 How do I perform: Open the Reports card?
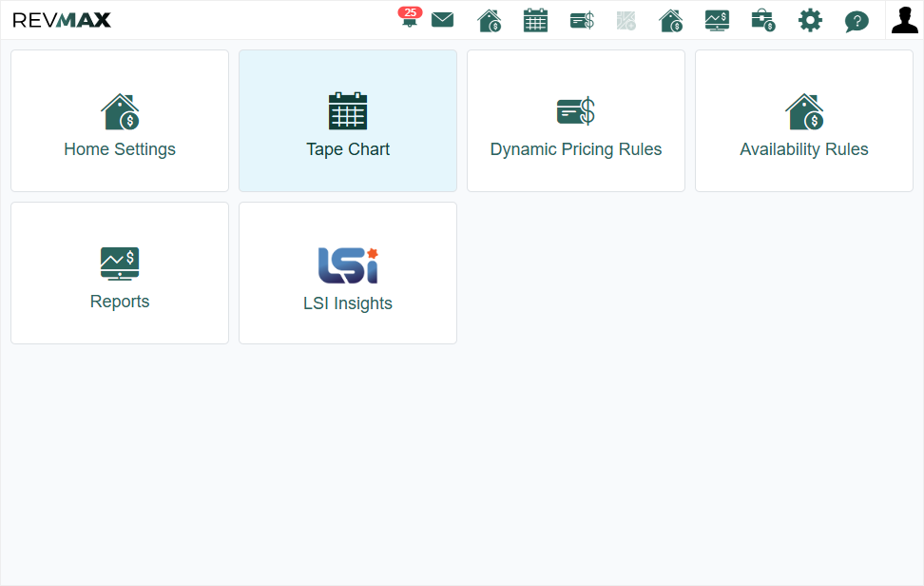pos(120,273)
